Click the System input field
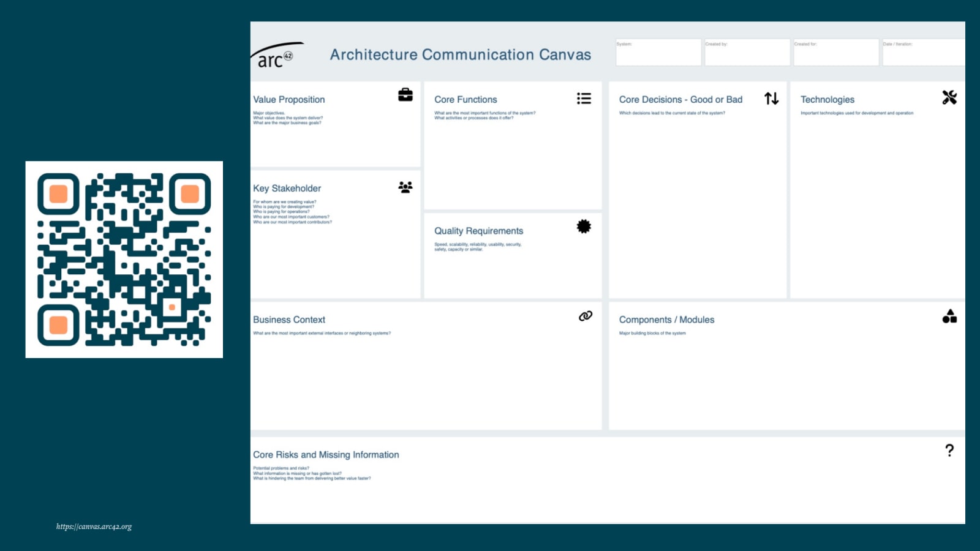Image resolution: width=980 pixels, height=551 pixels. (x=658, y=52)
